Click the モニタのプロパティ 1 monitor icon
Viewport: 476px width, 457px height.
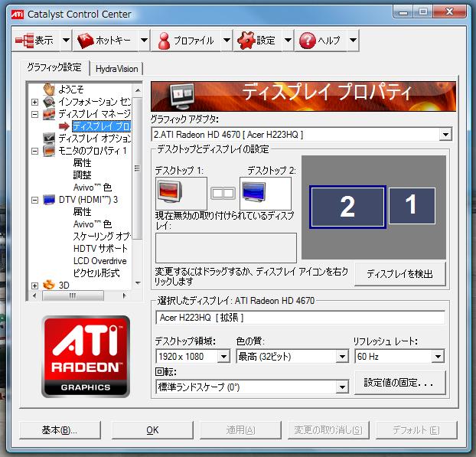(x=48, y=151)
